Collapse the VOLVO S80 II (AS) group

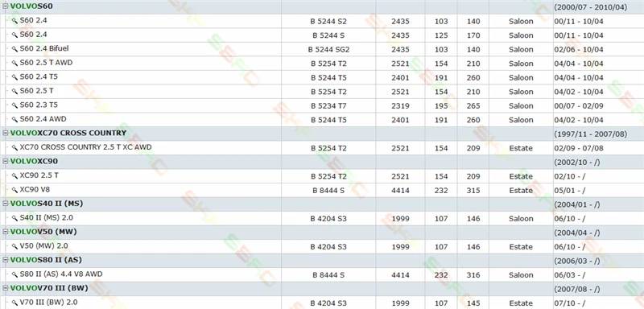click(x=6, y=260)
